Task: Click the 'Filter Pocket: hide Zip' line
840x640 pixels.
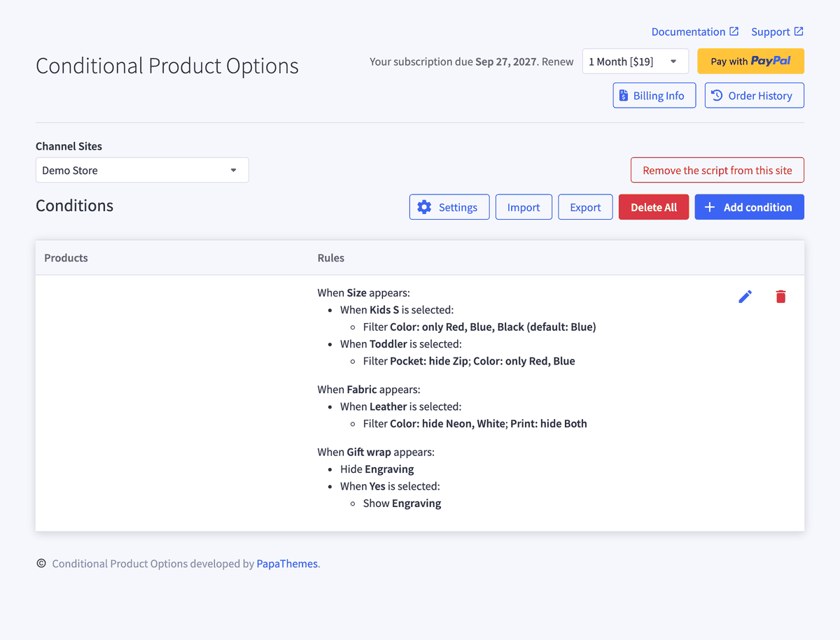Action: [x=469, y=361]
